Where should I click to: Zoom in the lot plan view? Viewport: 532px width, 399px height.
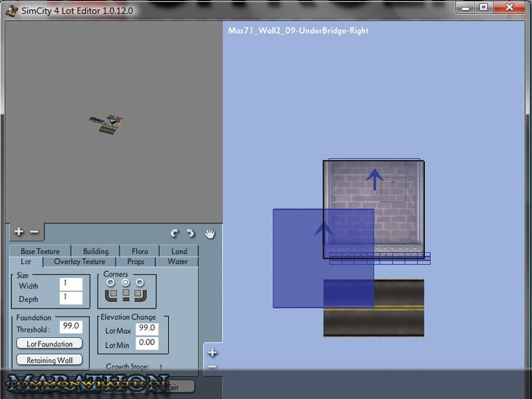tap(212, 353)
